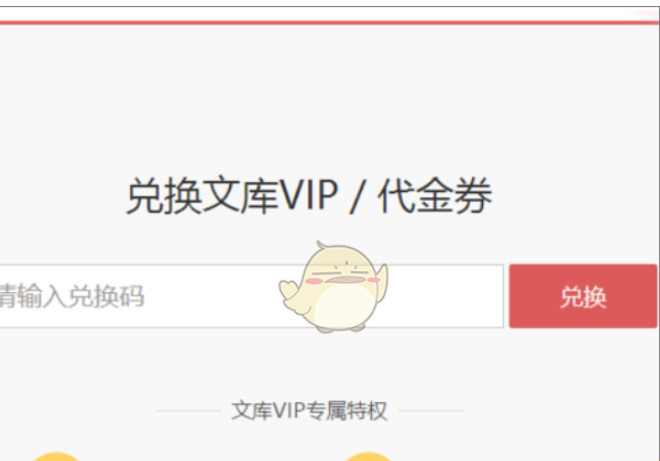Image resolution: width=660 pixels, height=461 pixels.
Task: Click the left yellow VIP privilege icon
Action: tap(56, 456)
